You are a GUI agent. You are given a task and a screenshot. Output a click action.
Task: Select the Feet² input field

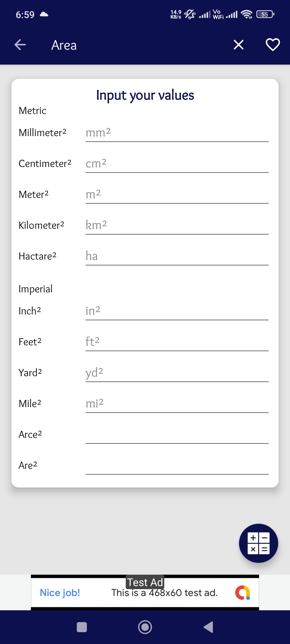177,342
